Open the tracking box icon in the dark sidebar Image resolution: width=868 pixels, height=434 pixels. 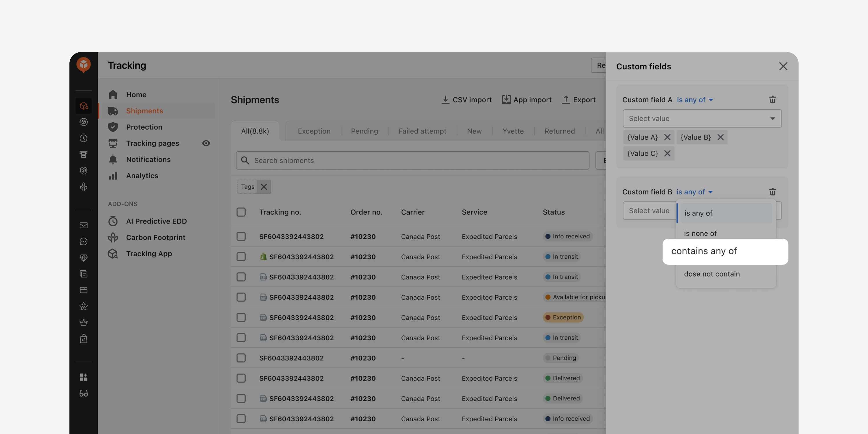[x=84, y=106]
